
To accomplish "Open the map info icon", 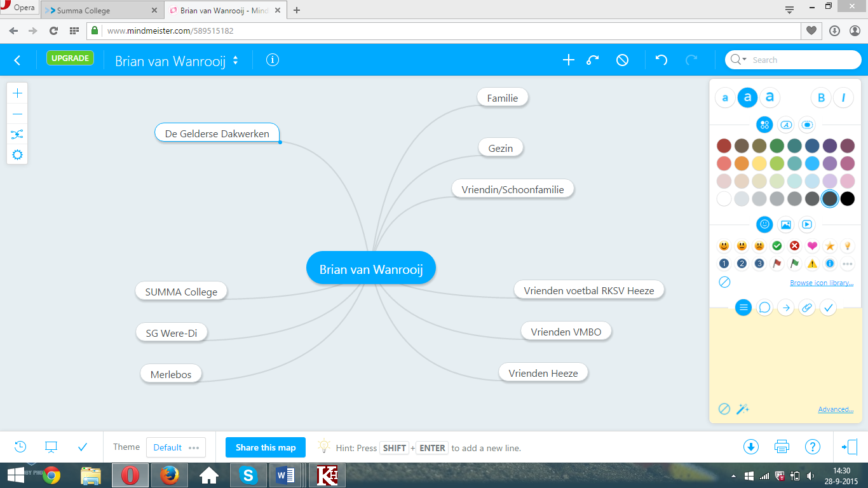I will tap(273, 60).
